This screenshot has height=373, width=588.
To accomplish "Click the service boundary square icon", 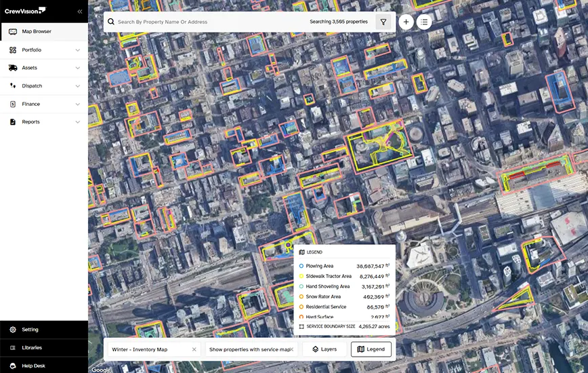I will (x=301, y=326).
